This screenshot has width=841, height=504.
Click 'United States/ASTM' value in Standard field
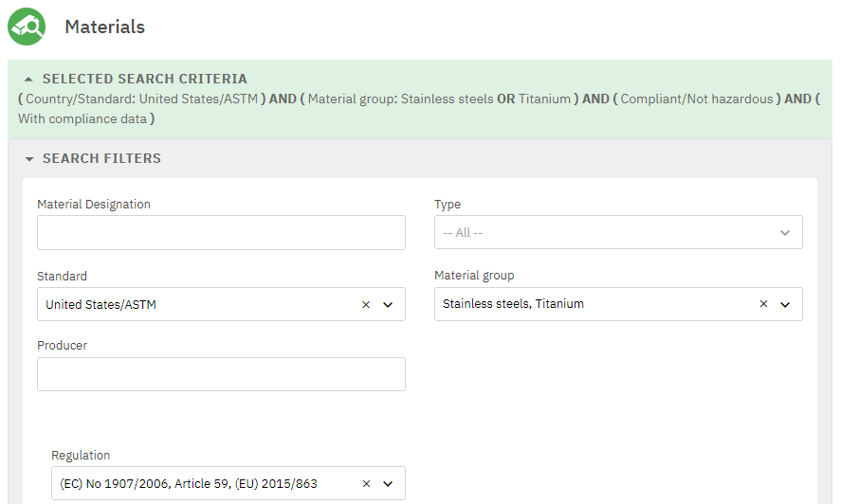coord(101,305)
